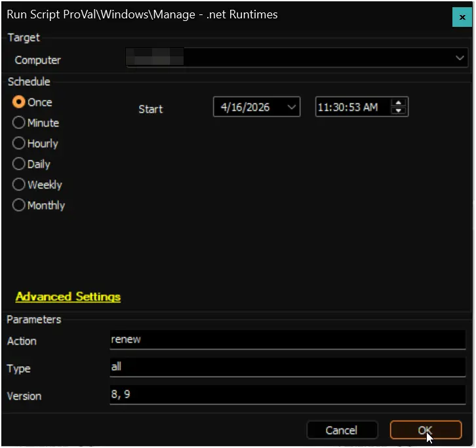The width and height of the screenshot is (476, 448).
Task: Click the Action parameter field
Action: 287,340
